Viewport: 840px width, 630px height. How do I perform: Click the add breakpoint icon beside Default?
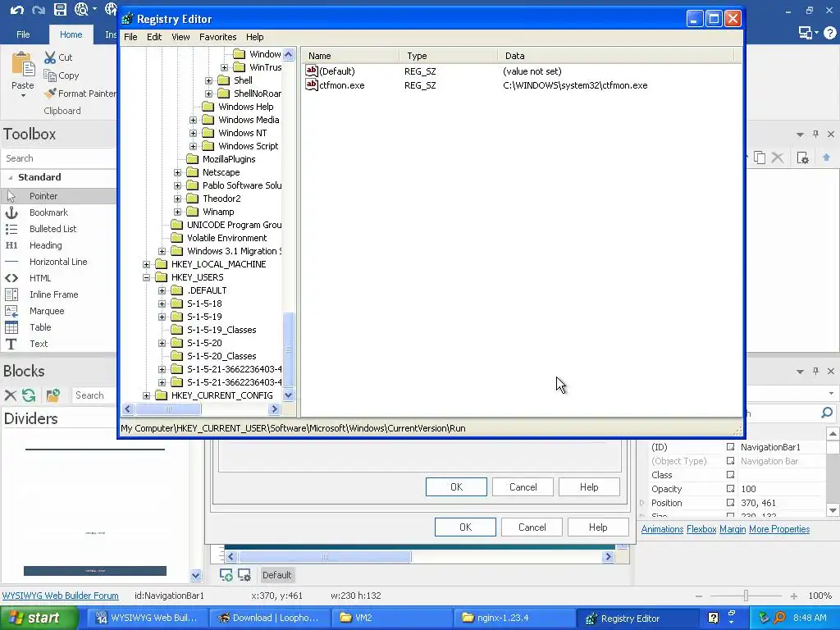tap(226, 575)
